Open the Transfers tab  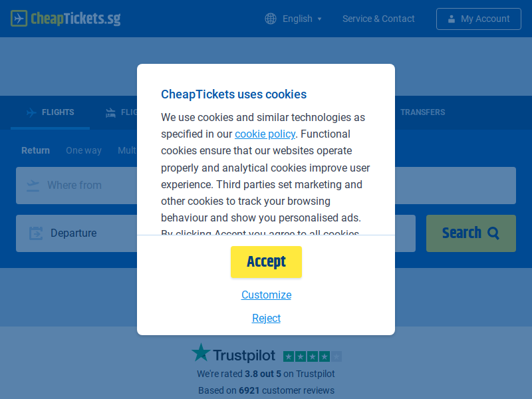(x=422, y=112)
